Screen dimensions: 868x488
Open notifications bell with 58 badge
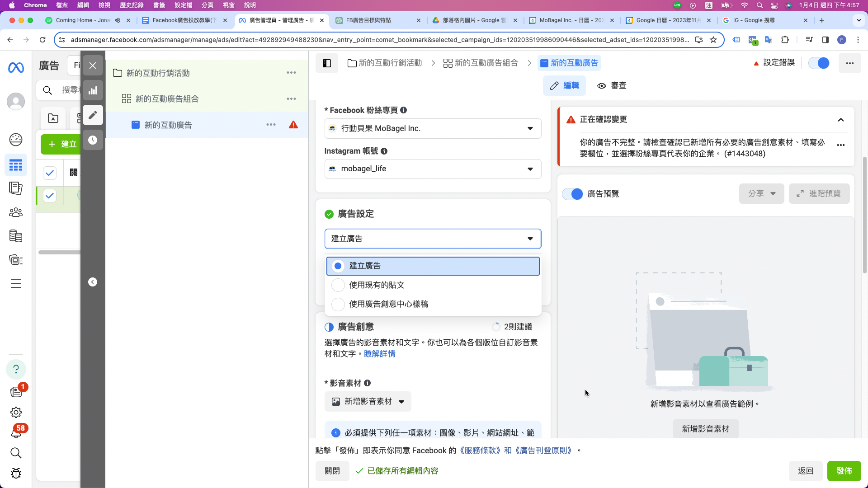point(16,433)
